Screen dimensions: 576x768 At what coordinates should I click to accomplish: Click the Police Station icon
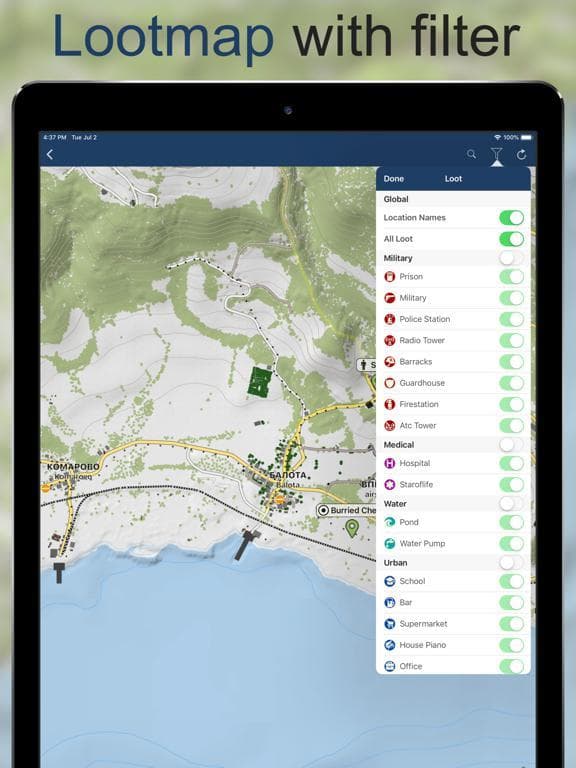[x=389, y=319]
